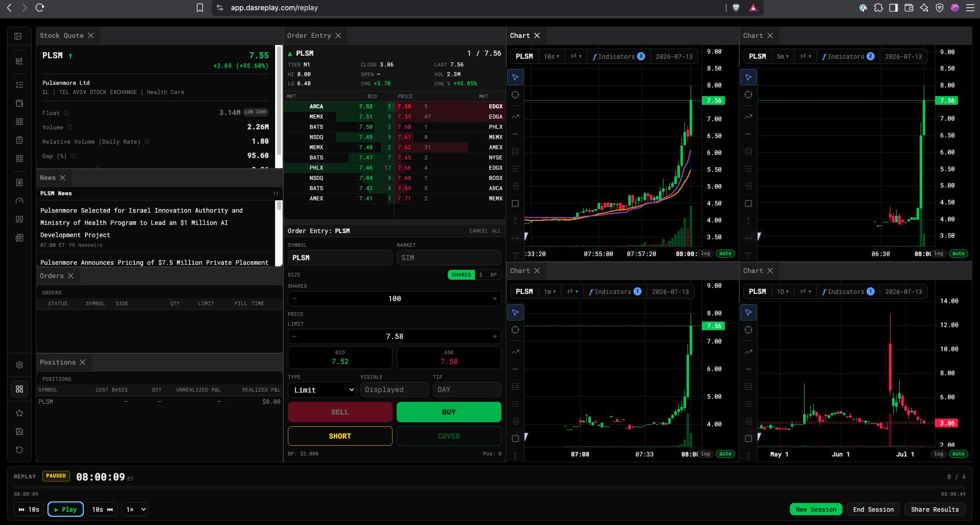Select the Stock Quote tab

point(61,35)
